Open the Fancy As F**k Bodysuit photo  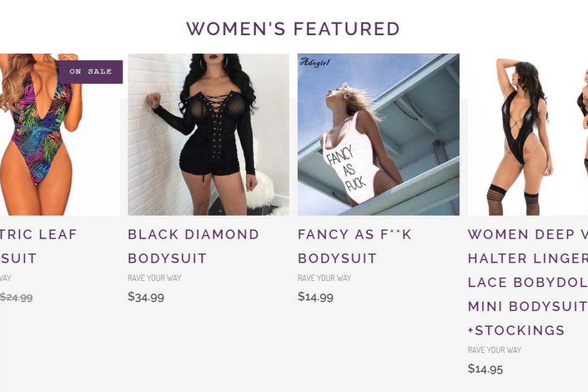(378, 134)
